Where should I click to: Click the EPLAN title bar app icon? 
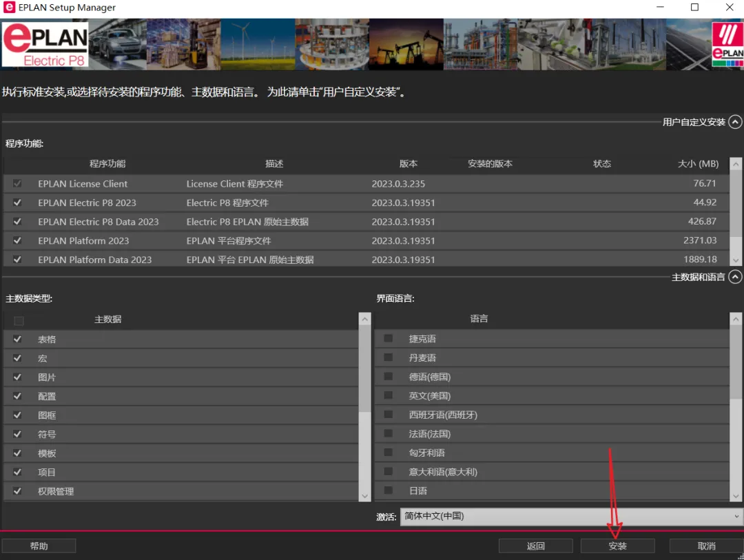tap(9, 7)
